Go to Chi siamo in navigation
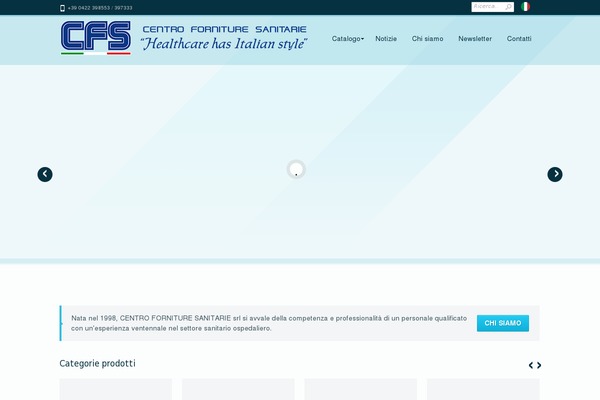The image size is (600, 400). 427,39
